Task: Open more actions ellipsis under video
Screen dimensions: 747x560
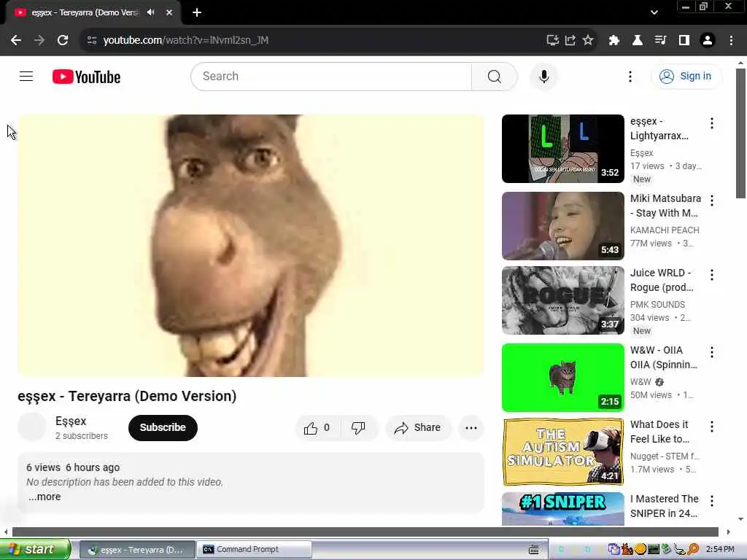Action: 471,427
